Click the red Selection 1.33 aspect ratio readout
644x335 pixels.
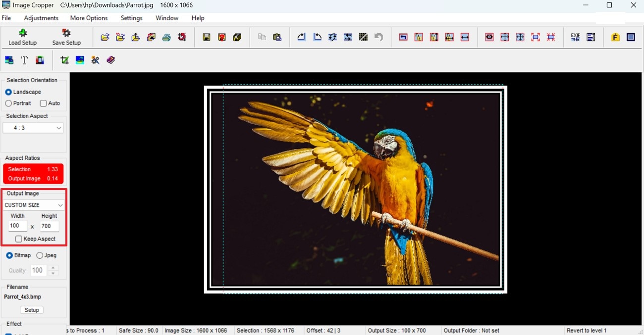[x=33, y=169]
